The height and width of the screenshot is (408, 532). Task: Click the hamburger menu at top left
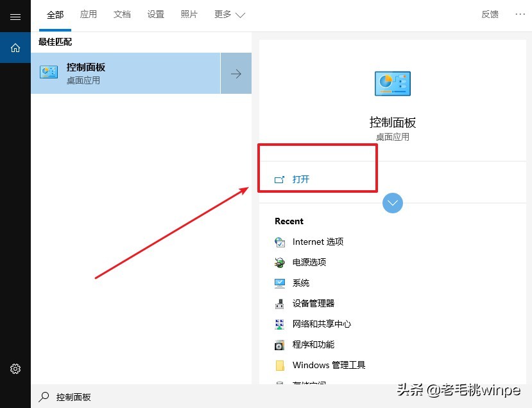(15, 17)
